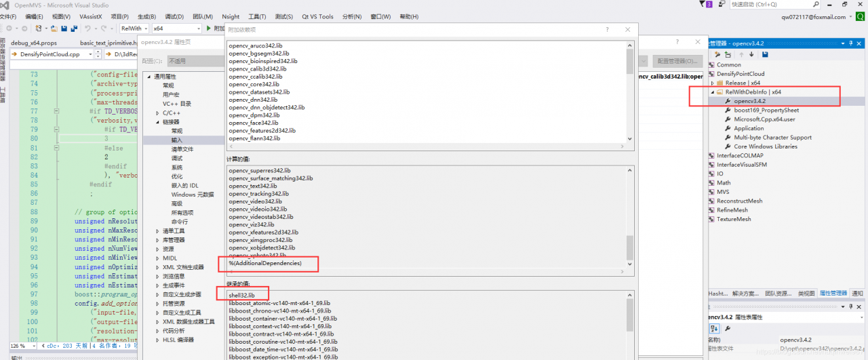The image size is (868, 360).
Task: Click Add Existing Property Sheet icon
Action: coord(728,54)
